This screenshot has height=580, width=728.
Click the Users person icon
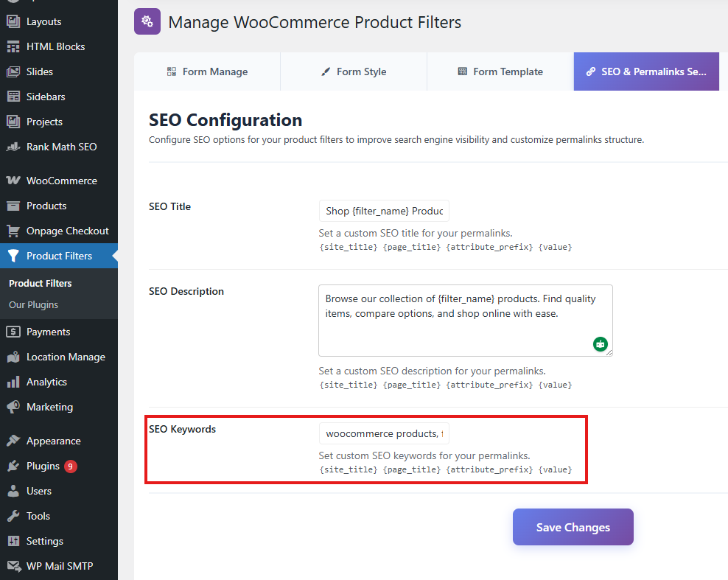13,491
